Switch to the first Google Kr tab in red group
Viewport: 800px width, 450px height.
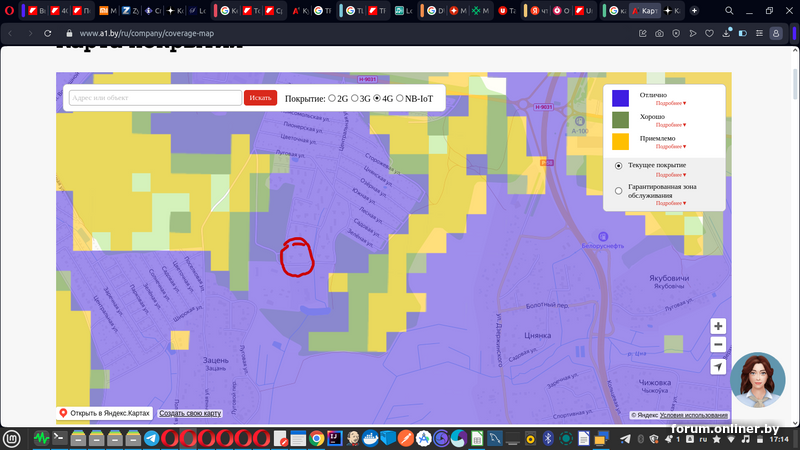pyautogui.click(x=229, y=11)
